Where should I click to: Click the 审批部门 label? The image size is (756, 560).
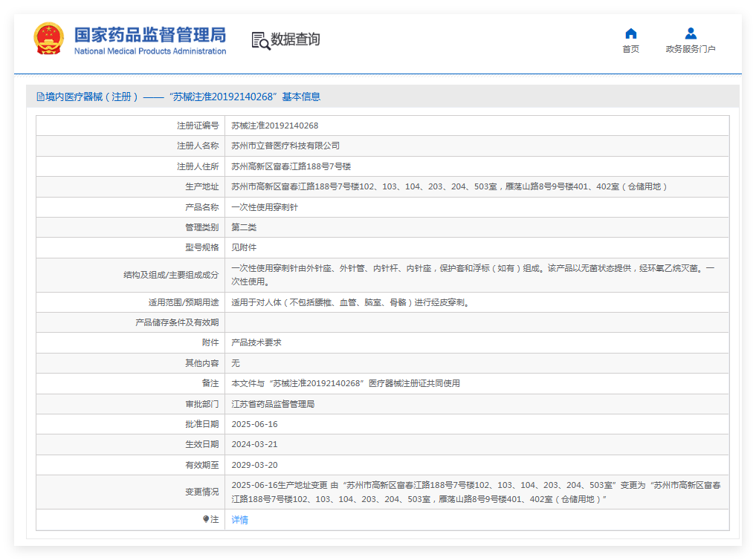(x=202, y=404)
